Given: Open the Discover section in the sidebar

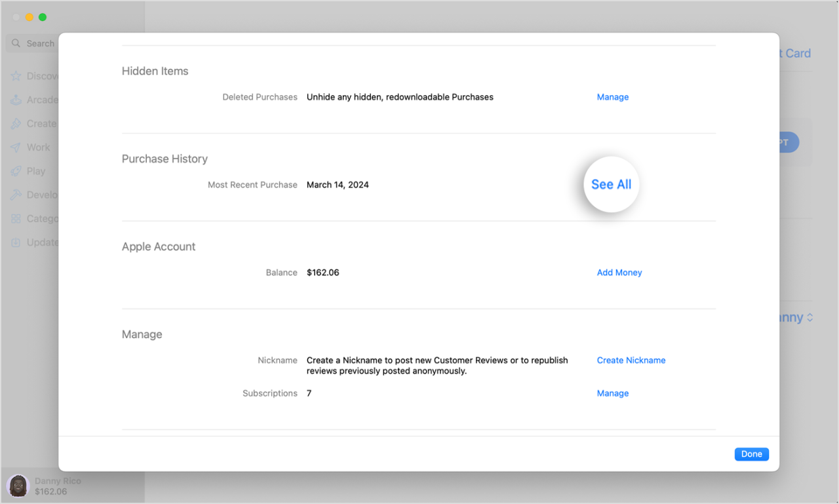Looking at the screenshot, I should coord(16,76).
